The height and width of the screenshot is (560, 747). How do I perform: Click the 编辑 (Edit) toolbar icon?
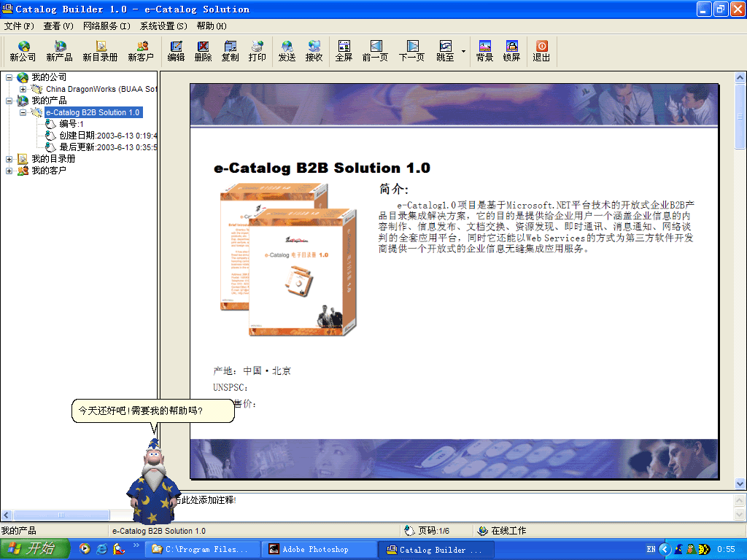(176, 51)
